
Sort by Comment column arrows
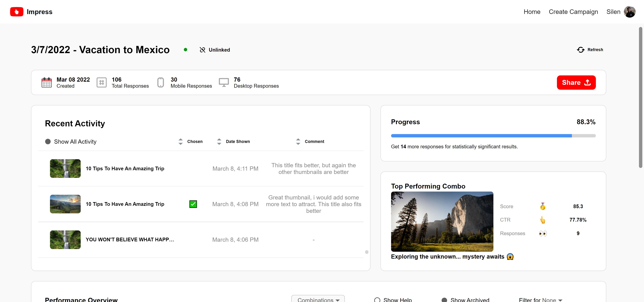point(298,141)
